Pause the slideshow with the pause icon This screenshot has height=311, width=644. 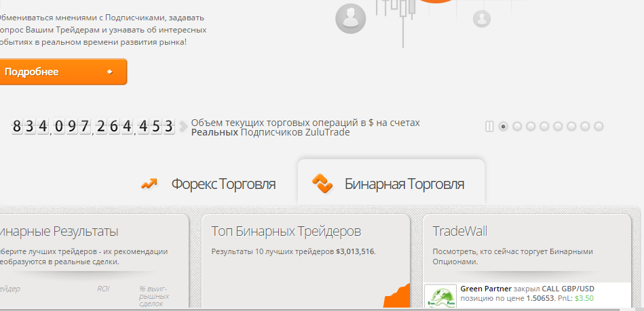(489, 127)
